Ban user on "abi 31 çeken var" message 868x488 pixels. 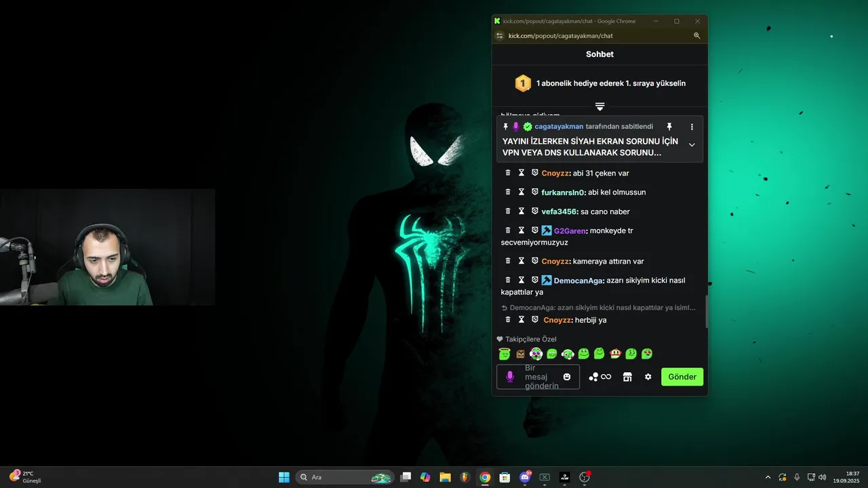(534, 173)
